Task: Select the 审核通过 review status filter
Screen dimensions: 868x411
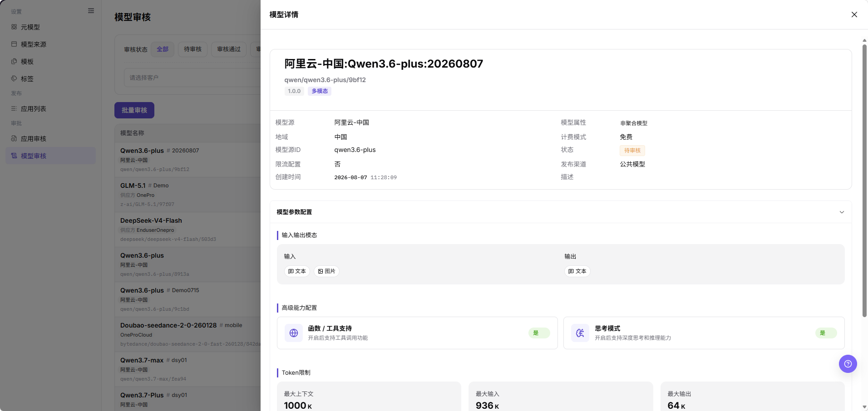Action: click(x=229, y=49)
